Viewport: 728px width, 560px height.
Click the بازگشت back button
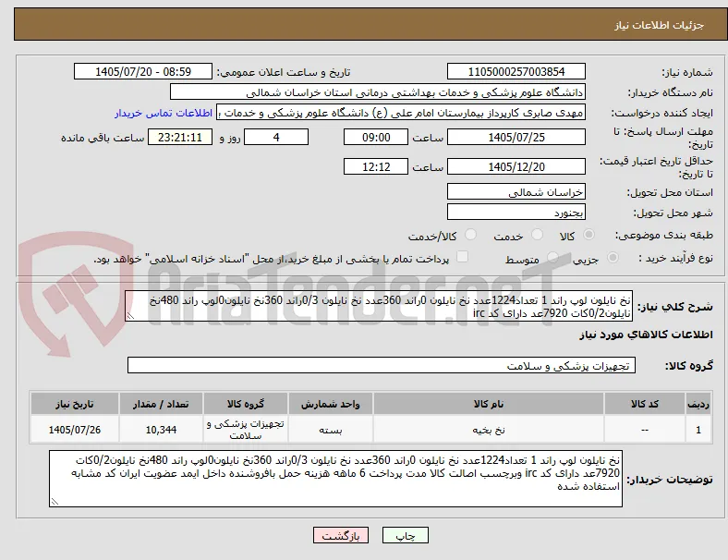coord(341,535)
